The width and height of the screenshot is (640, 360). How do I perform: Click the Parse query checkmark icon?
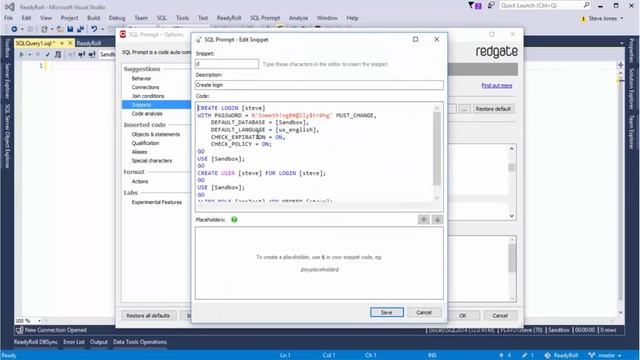[x=48, y=54]
